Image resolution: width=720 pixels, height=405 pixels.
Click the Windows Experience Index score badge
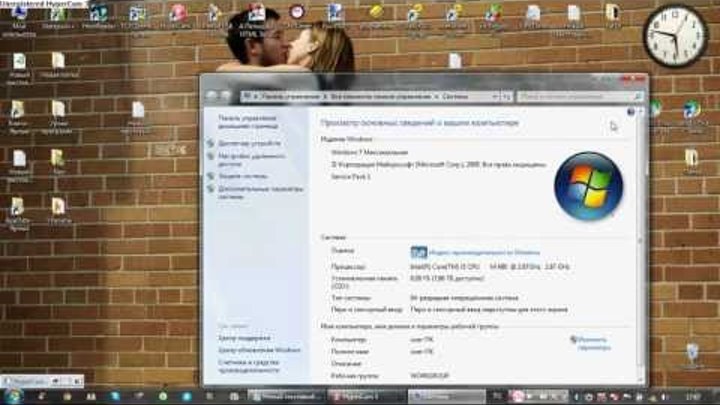tap(419, 252)
